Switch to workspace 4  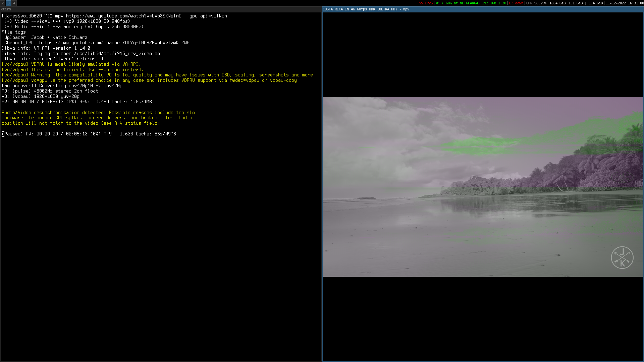click(x=14, y=3)
